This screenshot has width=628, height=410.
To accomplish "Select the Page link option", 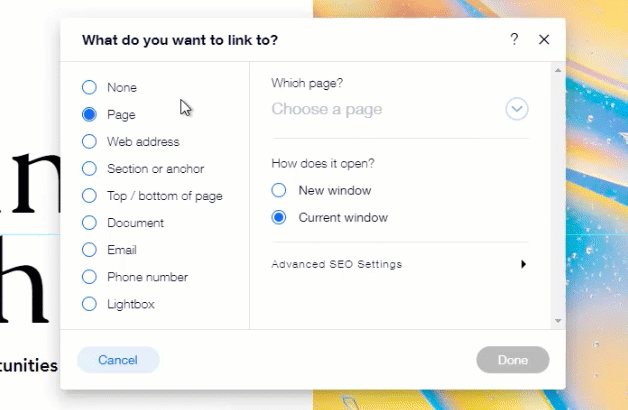I will click(89, 115).
